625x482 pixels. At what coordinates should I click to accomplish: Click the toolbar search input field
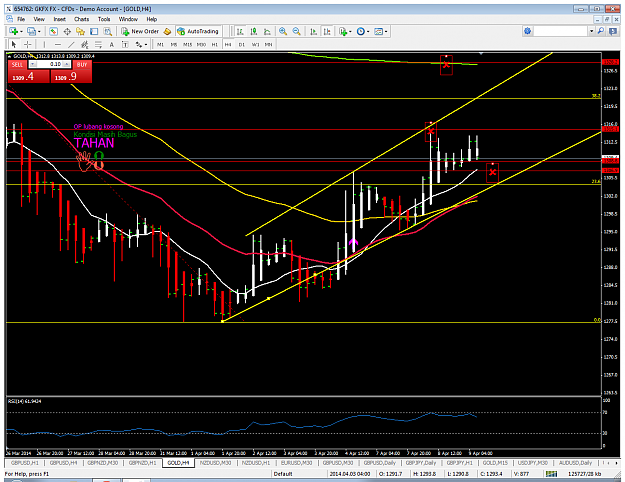coord(560,31)
